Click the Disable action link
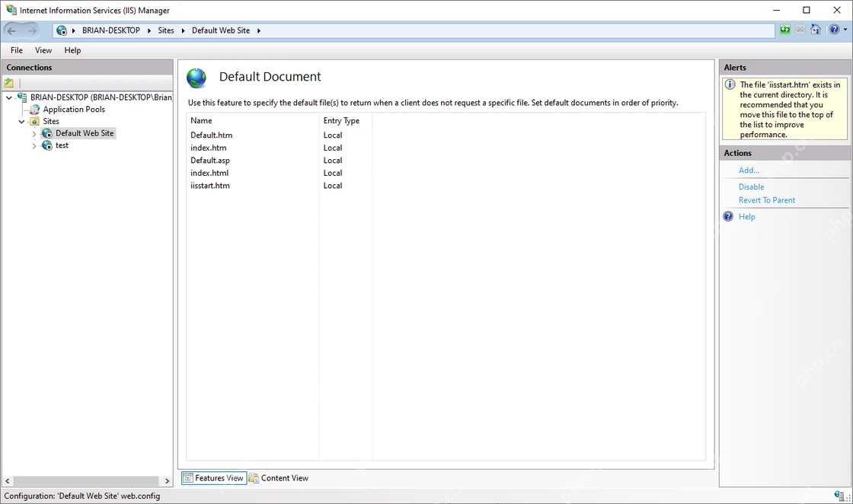Image resolution: width=853 pixels, height=504 pixels. tap(751, 187)
